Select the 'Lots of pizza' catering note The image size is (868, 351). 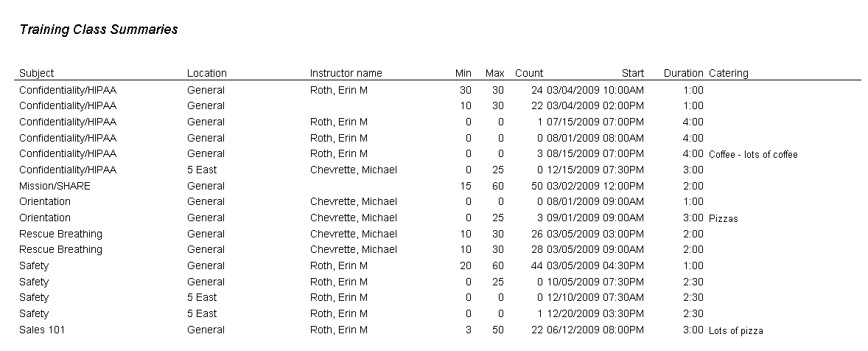(735, 330)
